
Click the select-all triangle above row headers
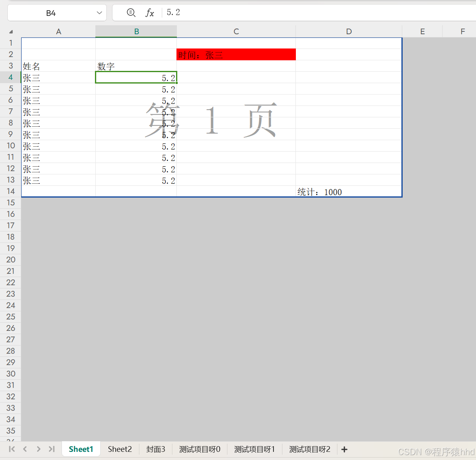coord(11,31)
